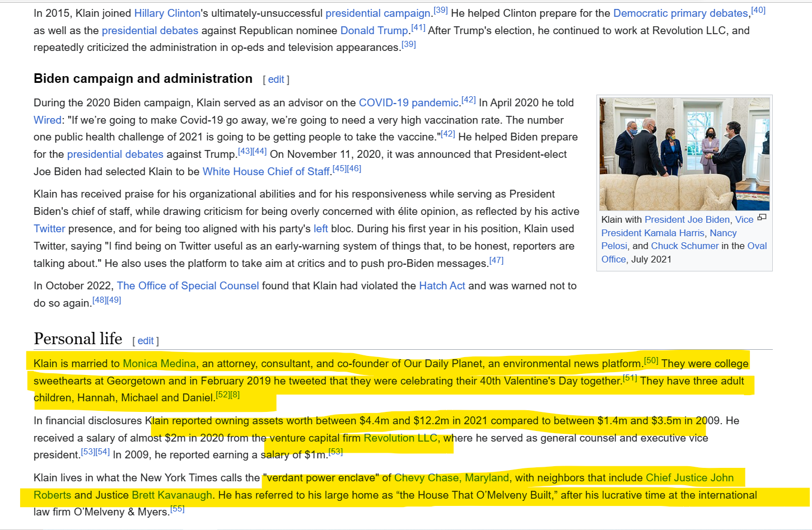Open the COVID-19 pandemic link
Screen dimensions: 812x530
pyautogui.click(x=408, y=102)
